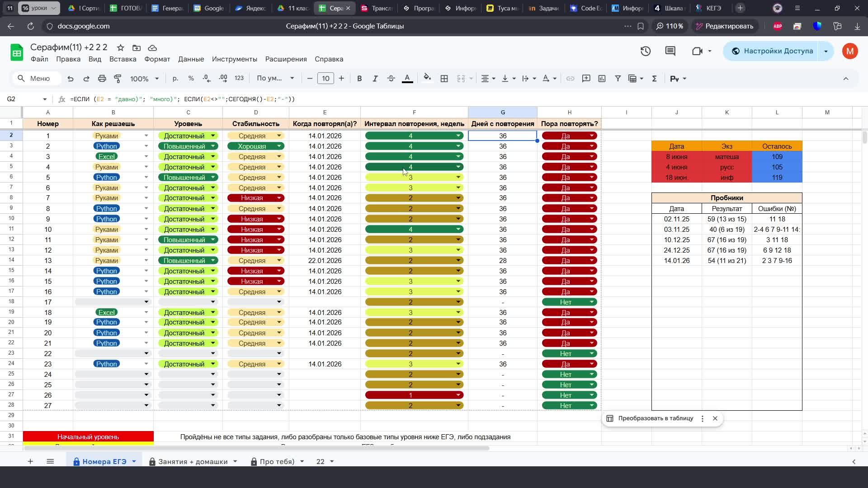Toggle strikethrough formatting
This screenshot has width=868, height=488.
[x=391, y=79]
